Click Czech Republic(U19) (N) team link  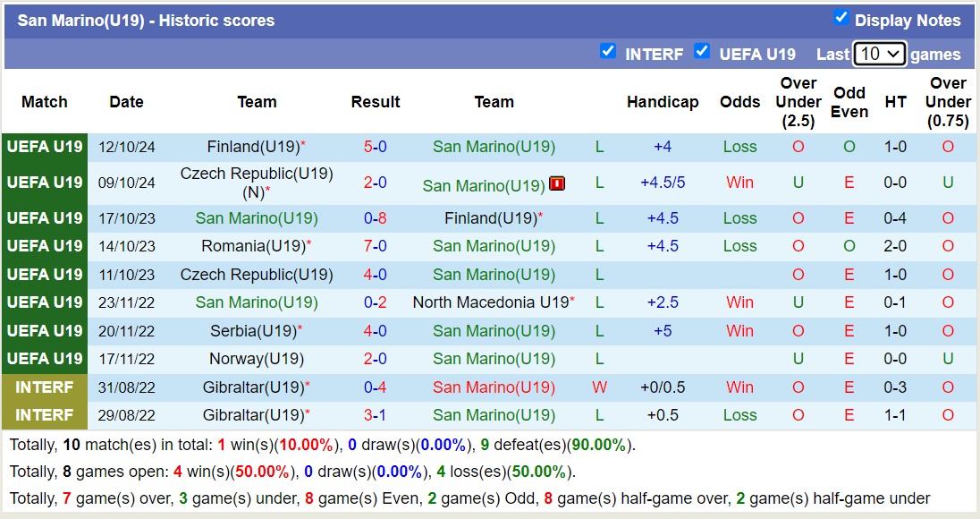(256, 183)
